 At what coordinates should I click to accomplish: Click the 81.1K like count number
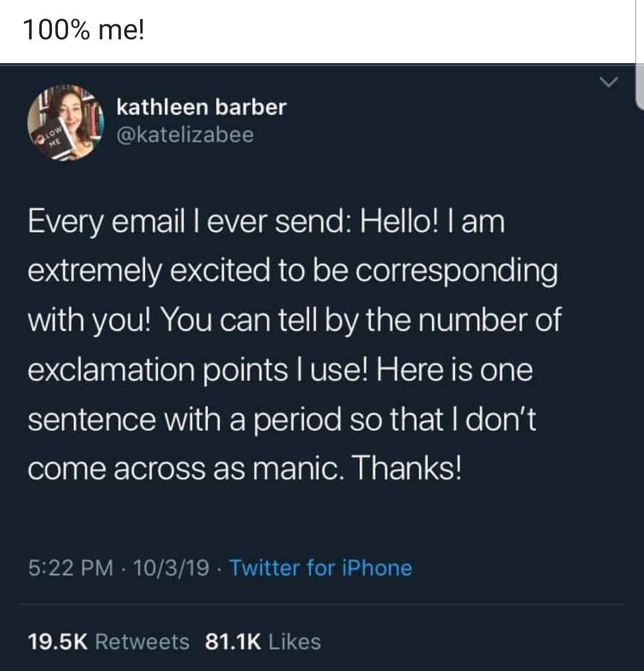tap(233, 642)
